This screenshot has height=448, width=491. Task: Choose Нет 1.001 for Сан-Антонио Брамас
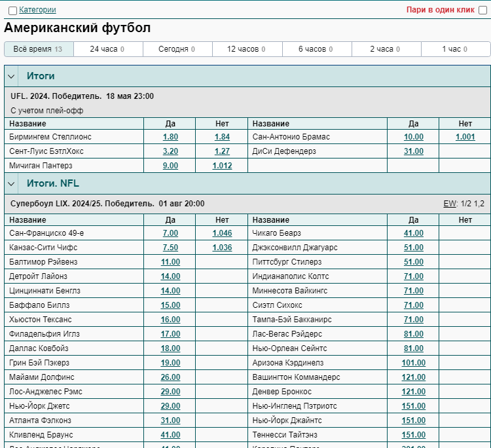465,137
